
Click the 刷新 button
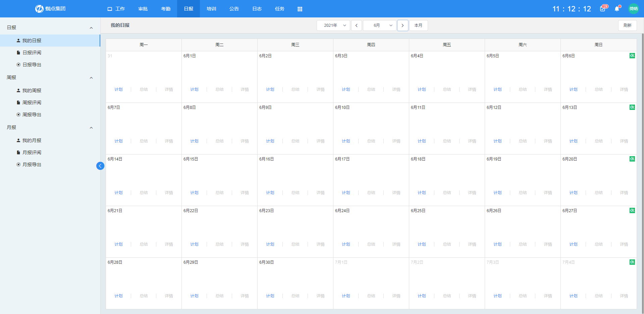tap(627, 25)
